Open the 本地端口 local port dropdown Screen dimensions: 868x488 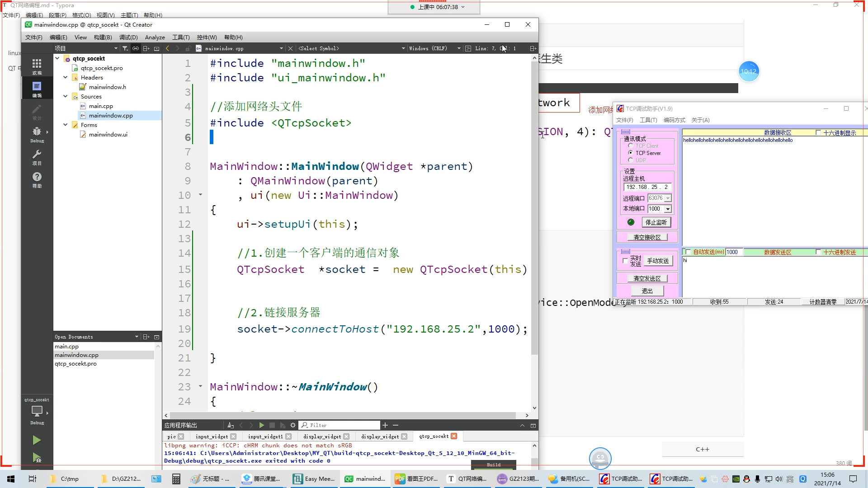pos(668,209)
